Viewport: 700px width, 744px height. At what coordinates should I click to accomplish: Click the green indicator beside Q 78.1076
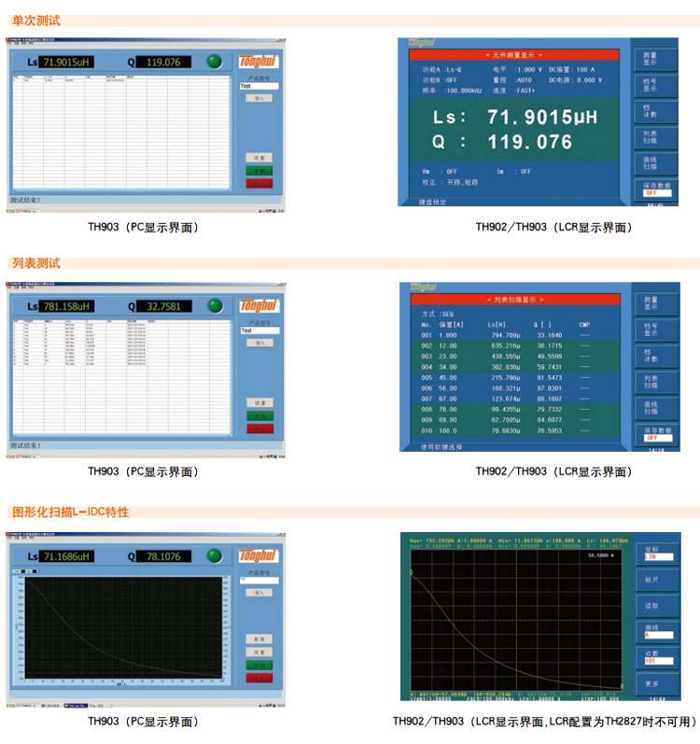(x=215, y=556)
